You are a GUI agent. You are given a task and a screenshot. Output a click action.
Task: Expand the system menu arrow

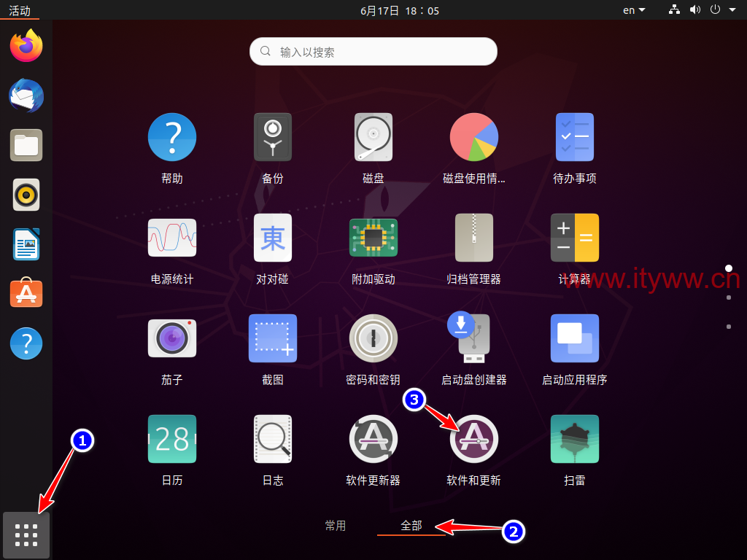(x=732, y=9)
